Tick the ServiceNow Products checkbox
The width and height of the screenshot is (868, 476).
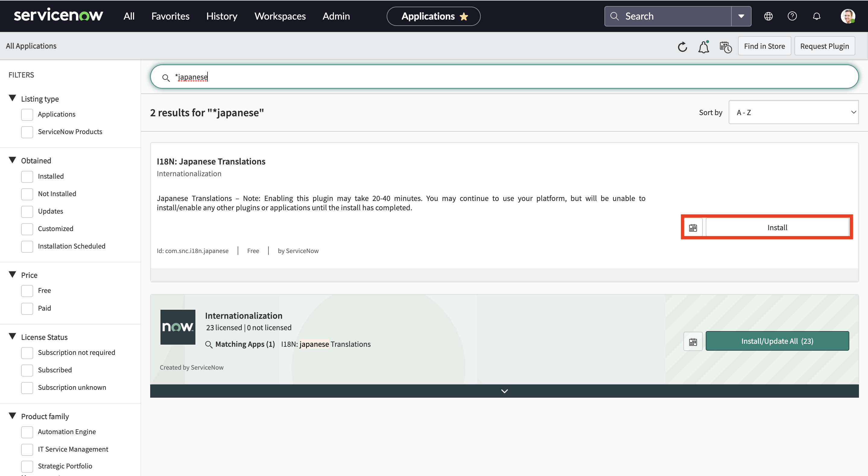(x=27, y=132)
